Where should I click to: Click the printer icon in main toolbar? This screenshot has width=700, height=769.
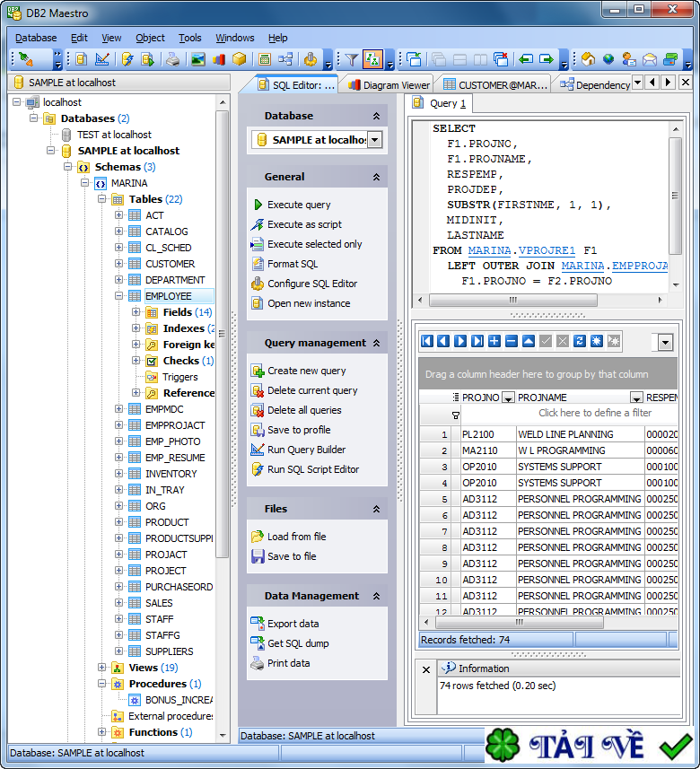point(172,60)
